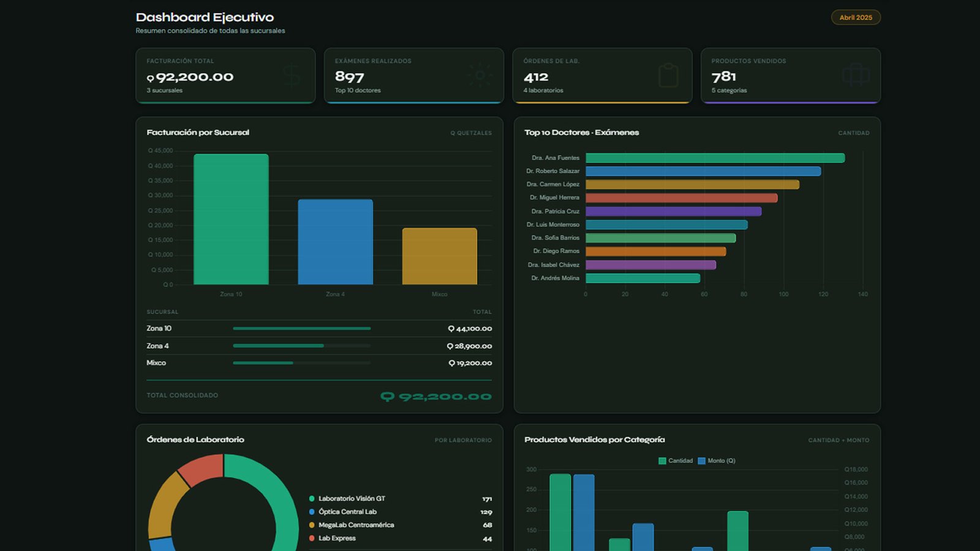Click the Dr. Andrés Molina name label
Image resolution: width=980 pixels, height=551 pixels.
(555, 279)
